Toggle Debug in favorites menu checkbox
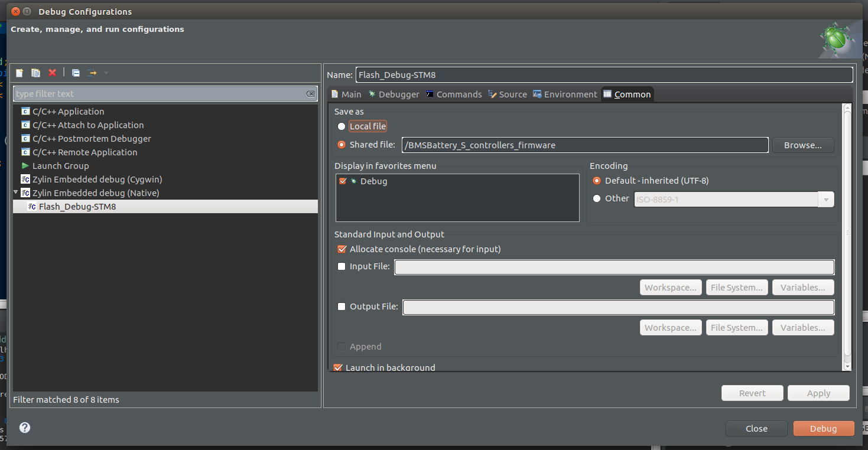 [343, 181]
